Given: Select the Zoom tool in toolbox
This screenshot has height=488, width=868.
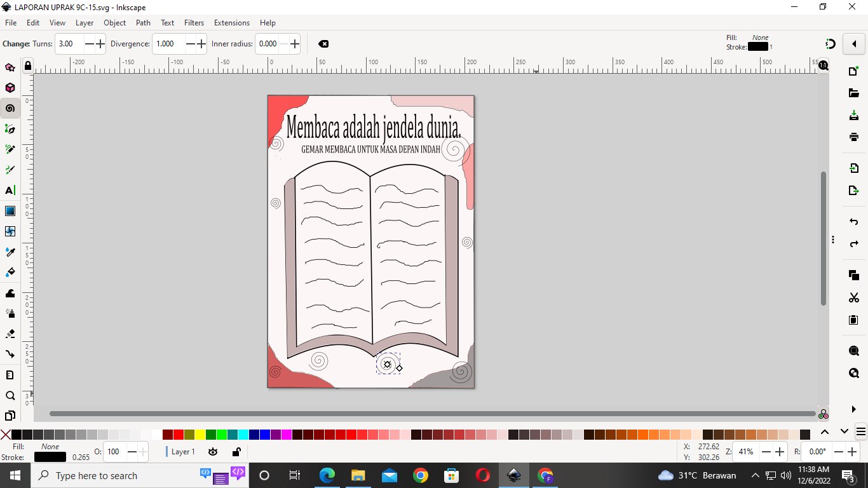Looking at the screenshot, I should click(10, 395).
